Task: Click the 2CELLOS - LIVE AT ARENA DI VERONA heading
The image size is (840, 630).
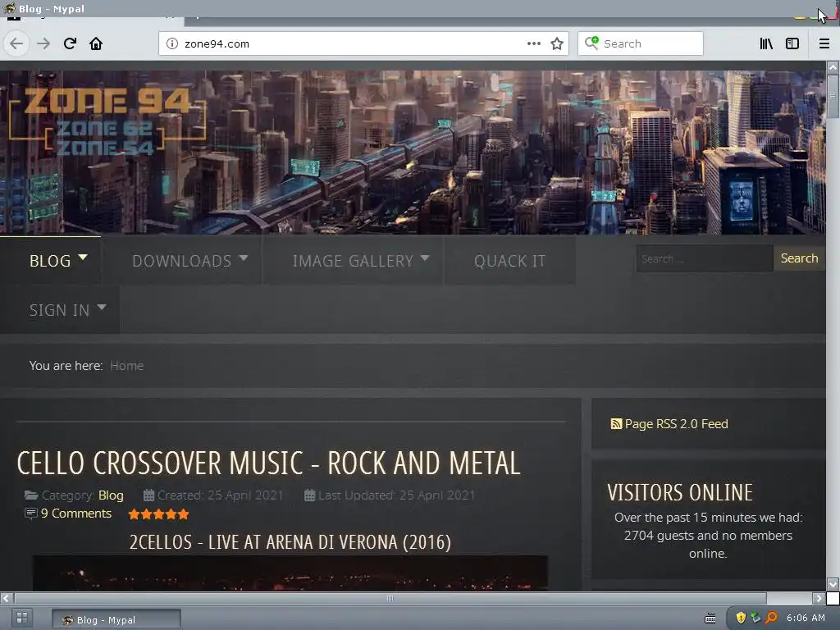Action: [290, 541]
